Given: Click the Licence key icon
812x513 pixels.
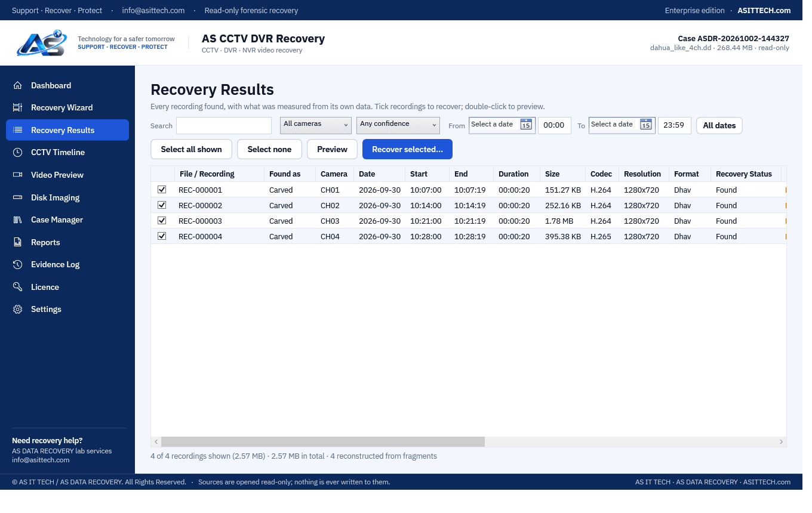Looking at the screenshot, I should click(x=18, y=287).
